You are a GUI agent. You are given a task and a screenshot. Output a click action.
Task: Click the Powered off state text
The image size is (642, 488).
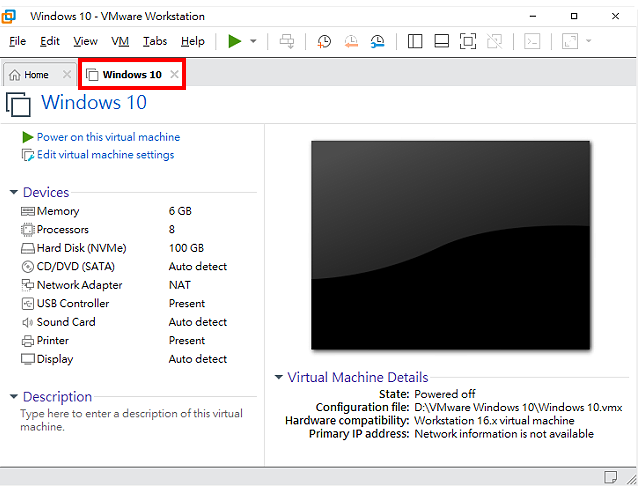(445, 394)
